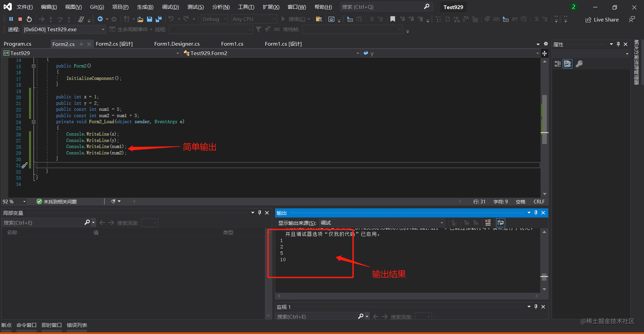644x334 pixels.
Task: Click the code editor vertical scrollbar thumb
Action: (545, 119)
